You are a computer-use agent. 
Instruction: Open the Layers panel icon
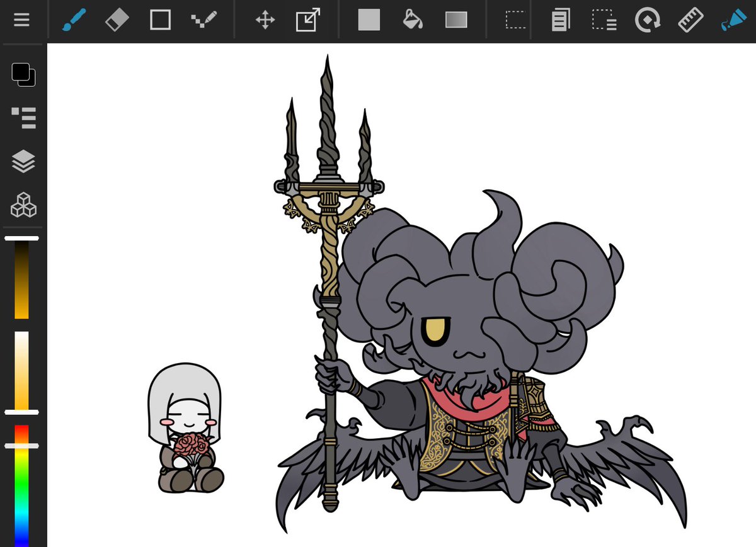click(24, 162)
